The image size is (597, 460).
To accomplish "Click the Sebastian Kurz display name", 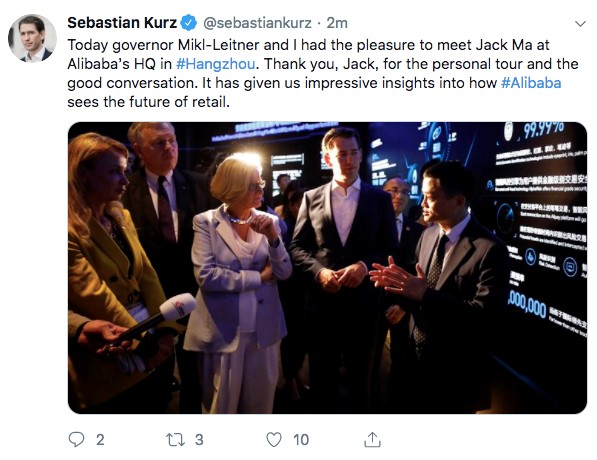I will (x=122, y=23).
